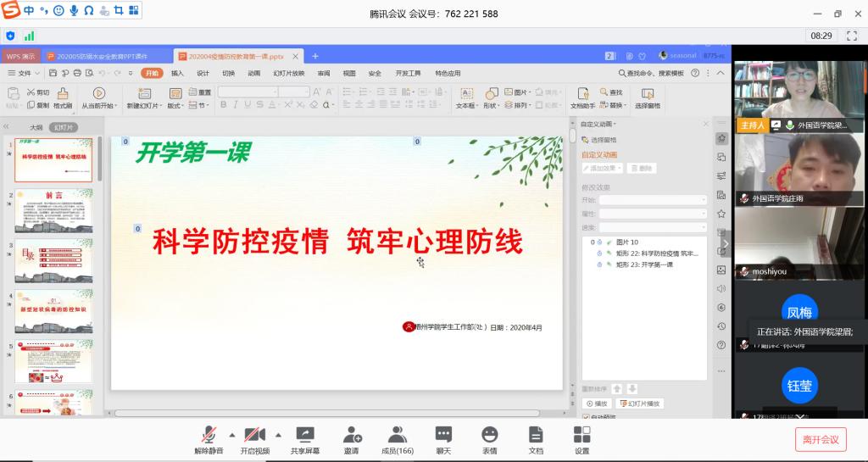Click 幻灯片播放 slideshow play button
Screen dimensions: 868x462
point(640,404)
